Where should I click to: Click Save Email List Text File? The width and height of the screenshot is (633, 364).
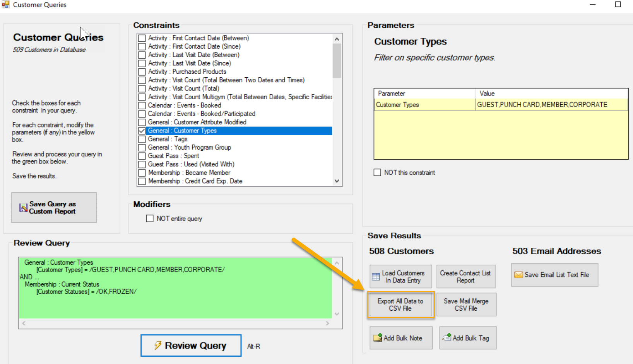point(554,275)
